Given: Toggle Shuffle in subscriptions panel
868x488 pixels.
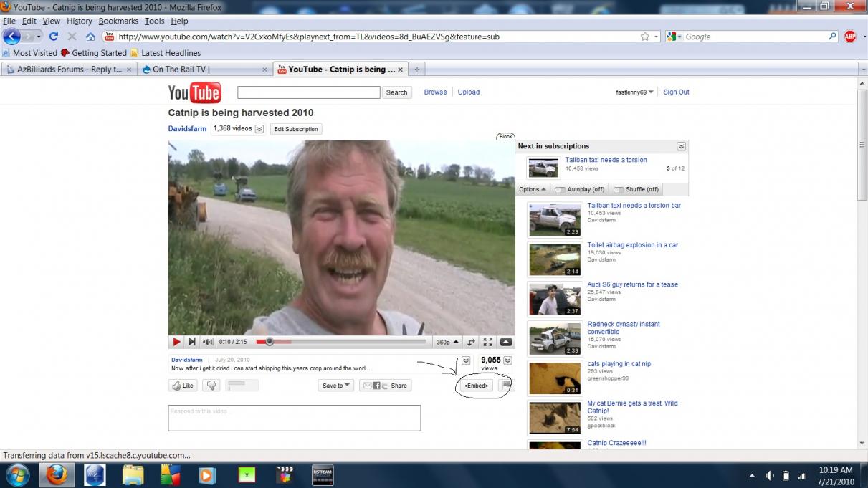Looking at the screenshot, I should pos(636,189).
